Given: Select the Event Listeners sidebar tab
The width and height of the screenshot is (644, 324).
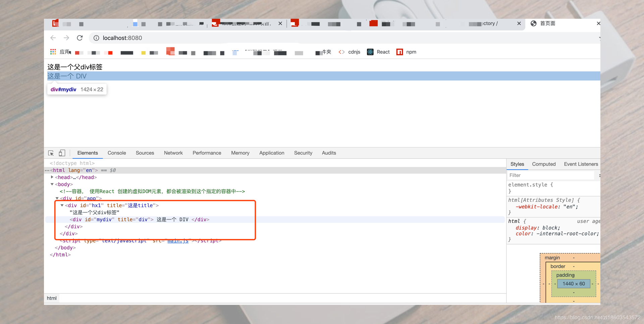Looking at the screenshot, I should click(581, 164).
